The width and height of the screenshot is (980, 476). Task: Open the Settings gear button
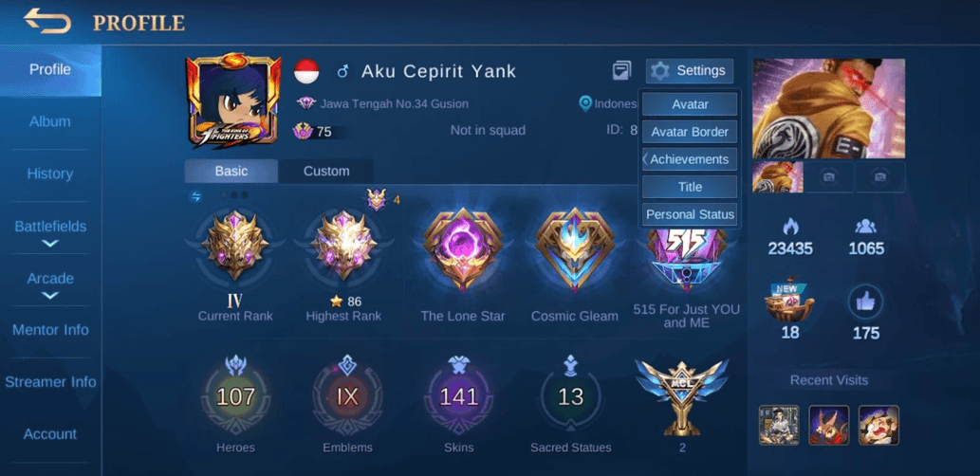690,70
